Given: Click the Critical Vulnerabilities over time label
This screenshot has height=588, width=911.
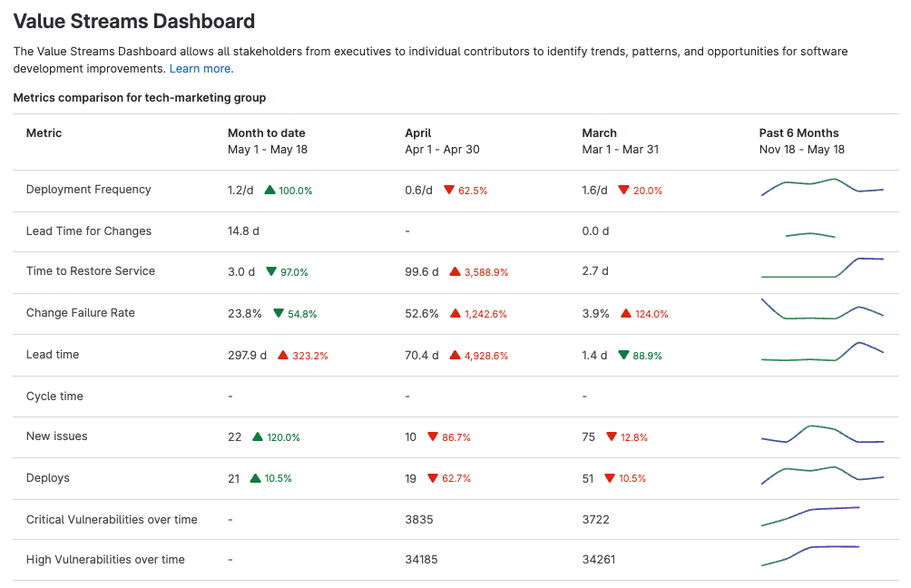Looking at the screenshot, I should 111,519.
